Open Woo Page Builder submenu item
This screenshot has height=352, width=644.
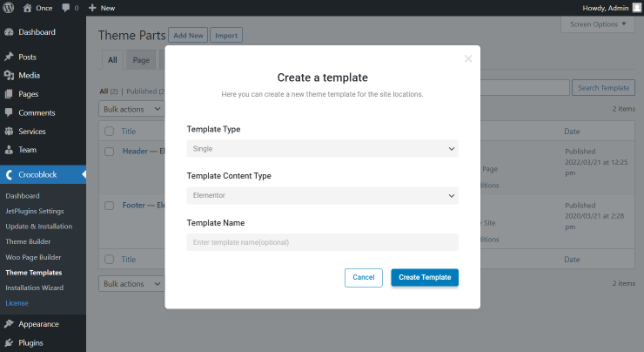pos(33,257)
